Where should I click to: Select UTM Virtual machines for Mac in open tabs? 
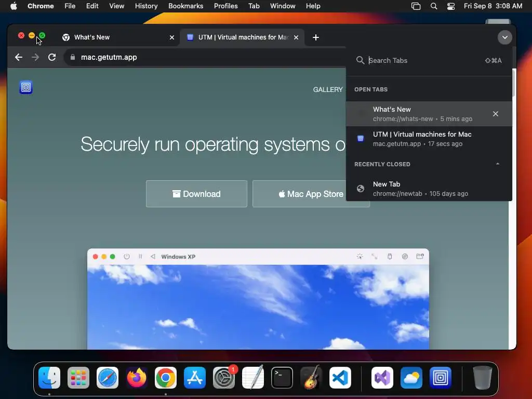click(x=429, y=139)
